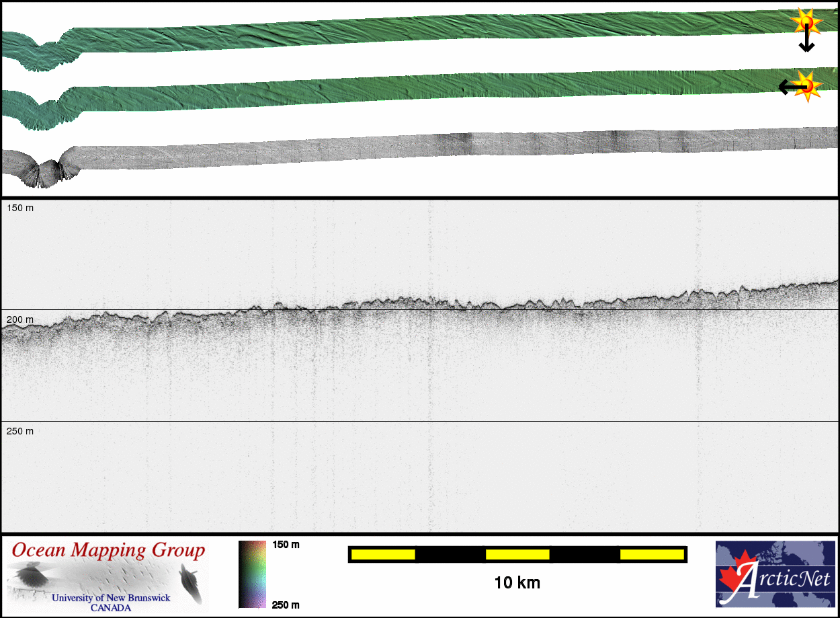840x618 pixels.
Task: Click the 200 m depth label in profile panel
Action: [x=20, y=319]
